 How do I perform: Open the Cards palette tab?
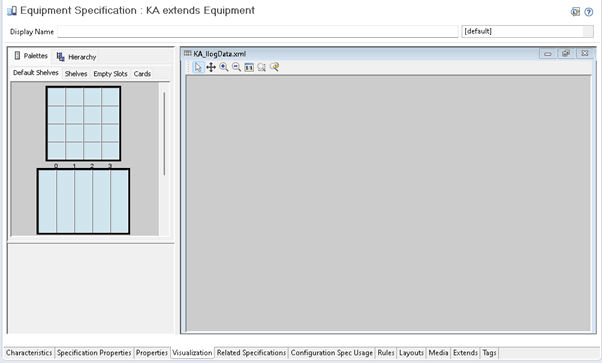pos(142,74)
